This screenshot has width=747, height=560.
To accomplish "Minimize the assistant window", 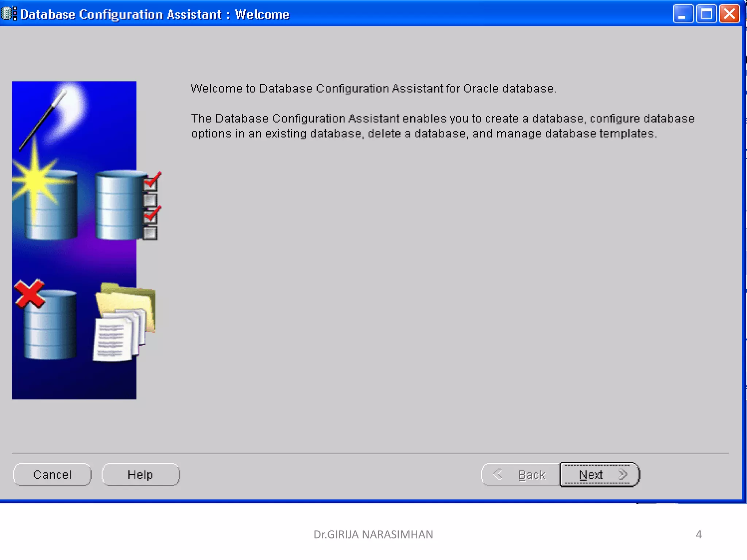I will [x=683, y=14].
